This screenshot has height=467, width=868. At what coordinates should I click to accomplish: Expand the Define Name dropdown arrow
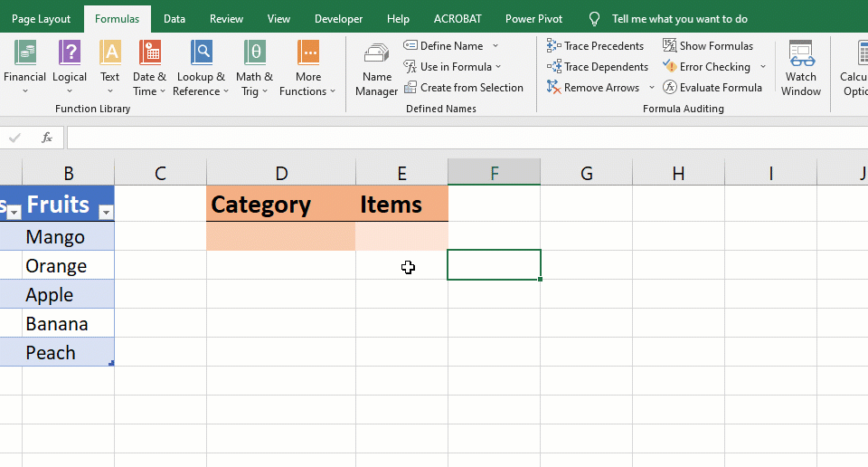(495, 46)
